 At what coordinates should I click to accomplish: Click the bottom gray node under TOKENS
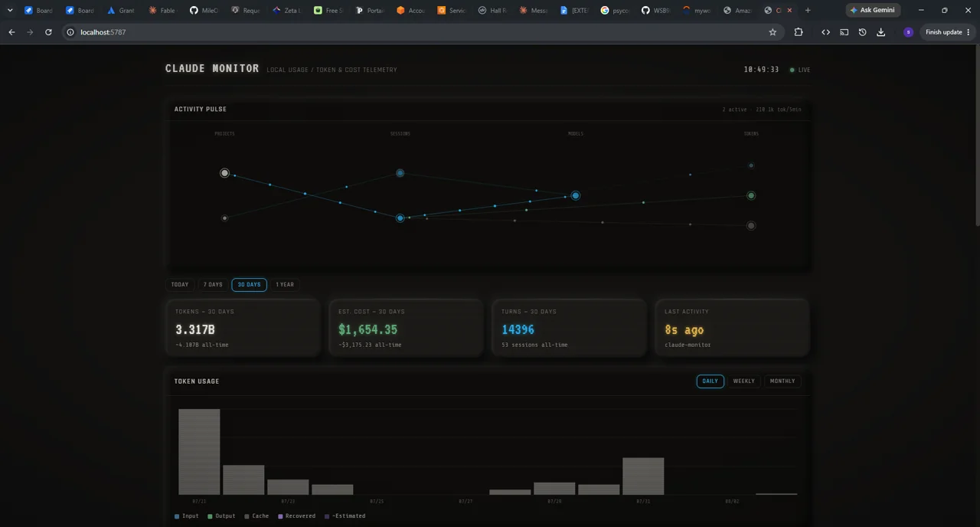(751, 226)
